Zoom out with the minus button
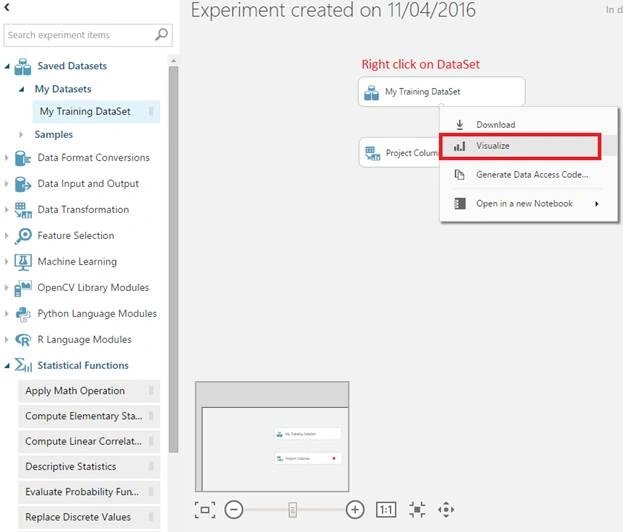The height and width of the screenshot is (532, 623). (x=234, y=510)
